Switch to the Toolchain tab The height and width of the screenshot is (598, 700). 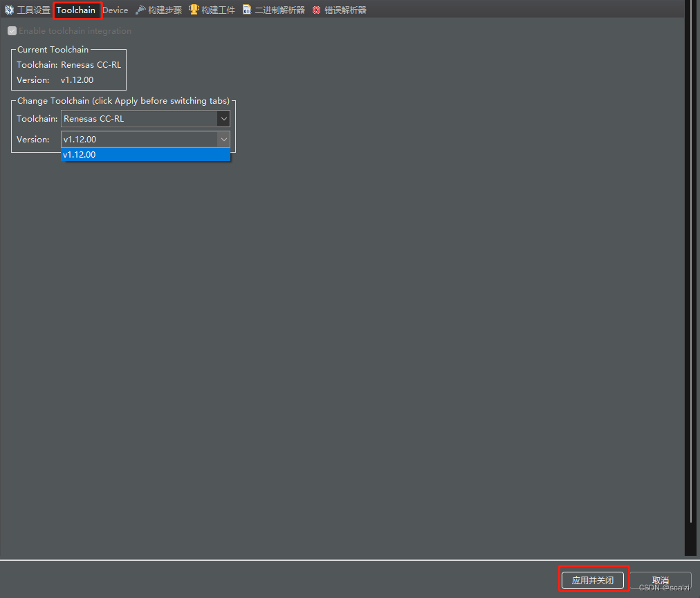pos(77,10)
